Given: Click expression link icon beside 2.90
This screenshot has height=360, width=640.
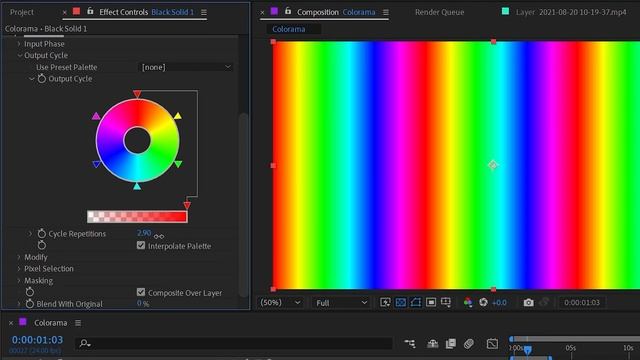Looking at the screenshot, I should point(159,236).
